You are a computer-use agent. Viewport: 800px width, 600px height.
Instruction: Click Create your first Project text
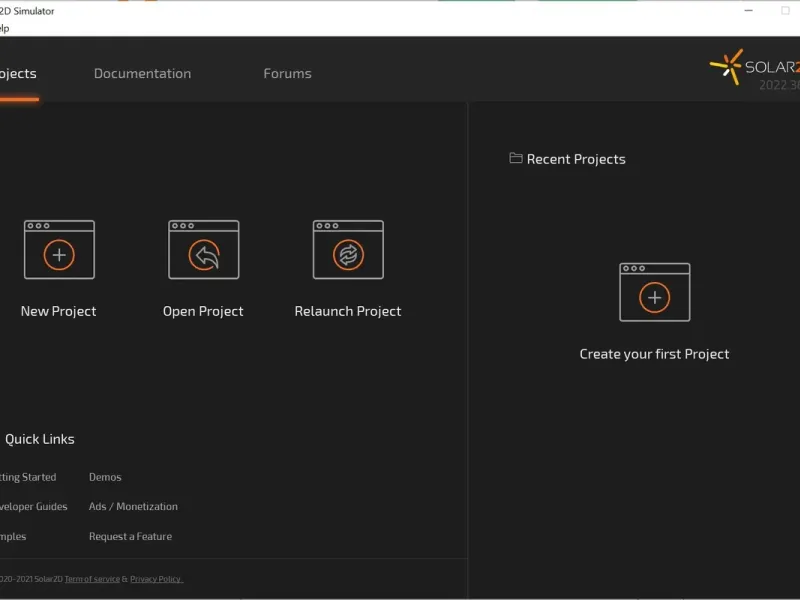(655, 354)
